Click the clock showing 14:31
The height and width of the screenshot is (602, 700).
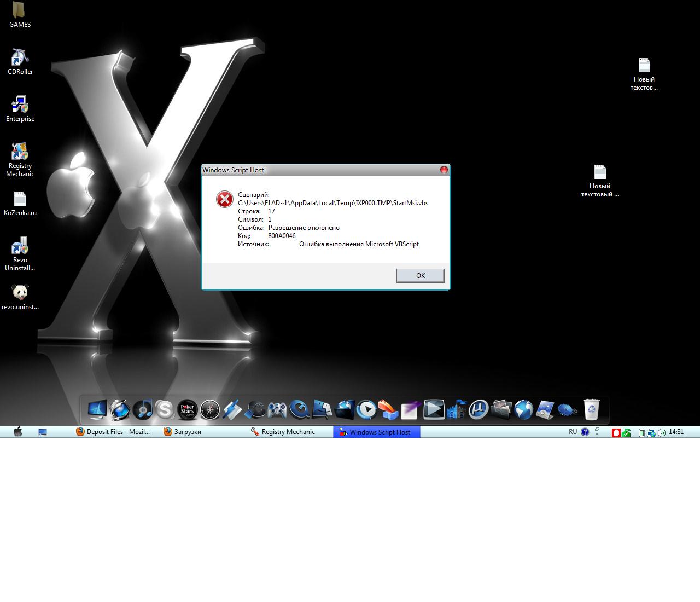[676, 432]
